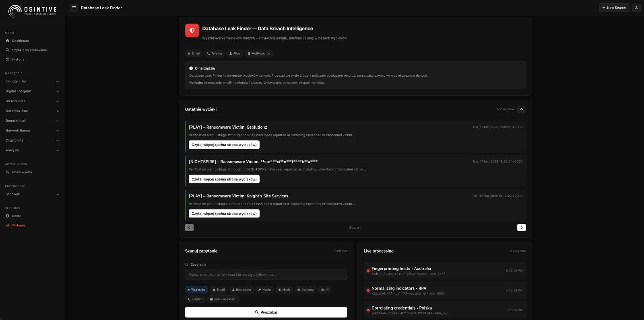Click the Nowe wycieki feed icon

click(7, 172)
